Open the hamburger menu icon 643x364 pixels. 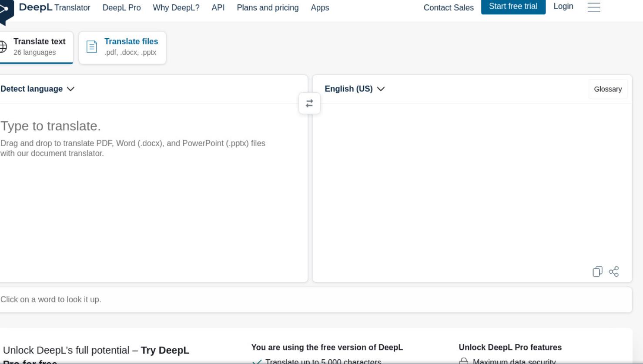pos(594,7)
